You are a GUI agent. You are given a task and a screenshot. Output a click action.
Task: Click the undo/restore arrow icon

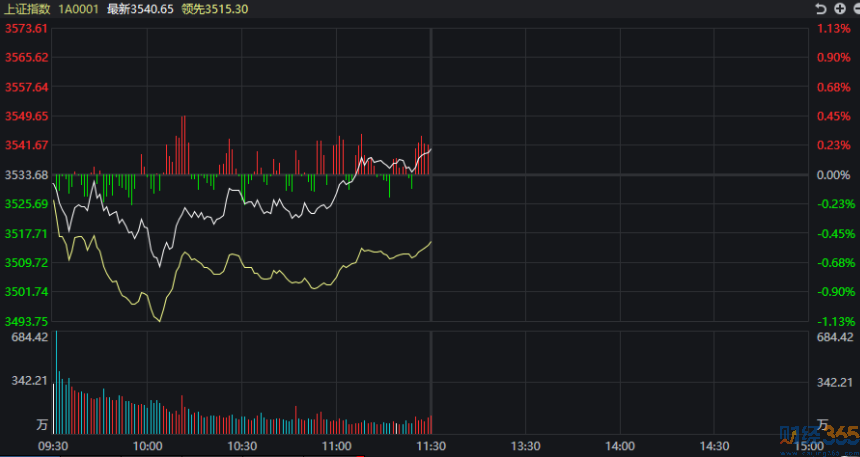[819, 9]
